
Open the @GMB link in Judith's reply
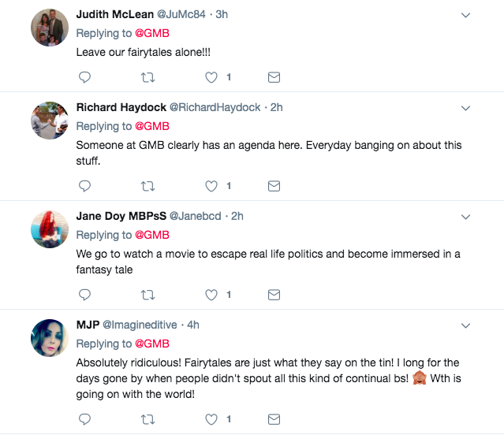point(152,34)
